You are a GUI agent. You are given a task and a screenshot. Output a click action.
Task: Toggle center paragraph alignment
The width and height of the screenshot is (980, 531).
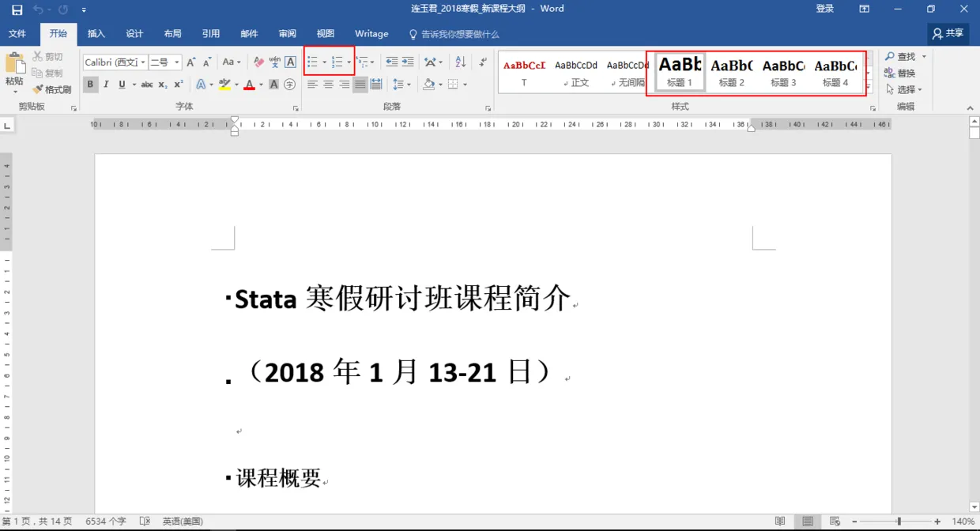(x=329, y=84)
